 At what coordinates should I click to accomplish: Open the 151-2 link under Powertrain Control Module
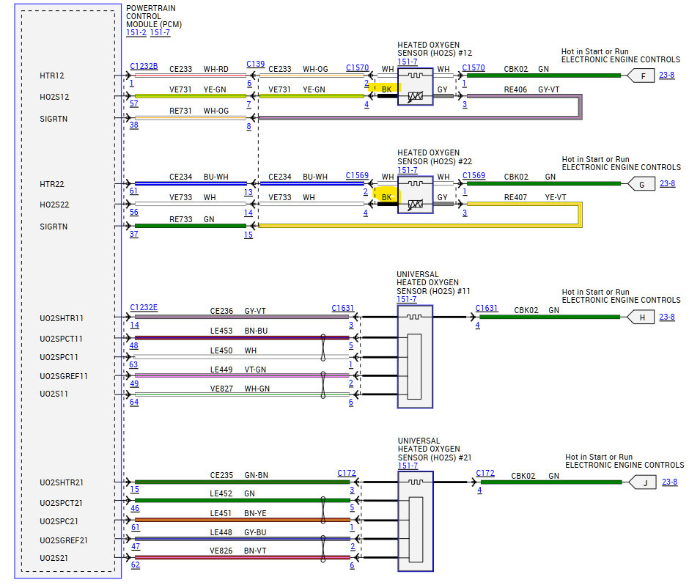[x=136, y=32]
